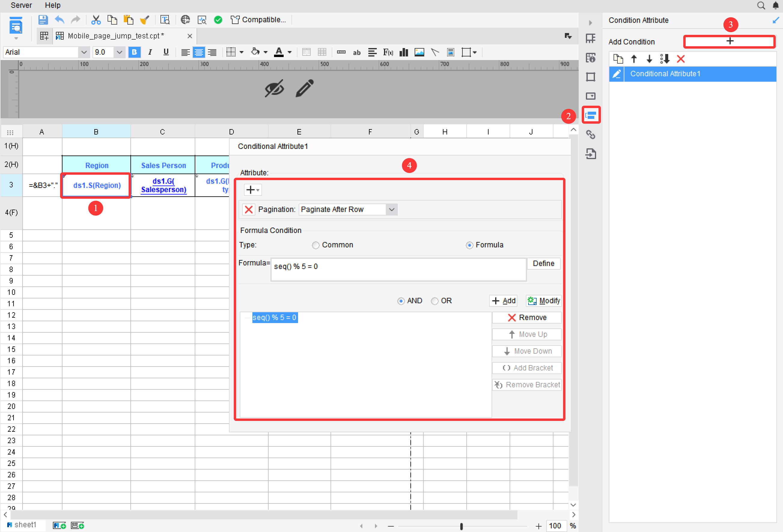Insert a chart using the toolbar icon
The image size is (783, 532).
tap(403, 52)
